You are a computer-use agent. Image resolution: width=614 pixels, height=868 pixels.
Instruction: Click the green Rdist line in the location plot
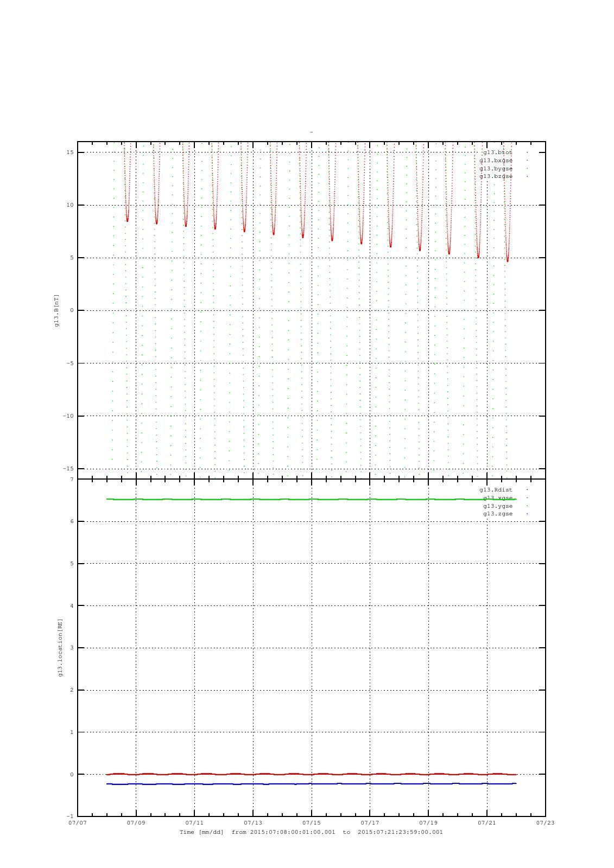click(x=312, y=499)
